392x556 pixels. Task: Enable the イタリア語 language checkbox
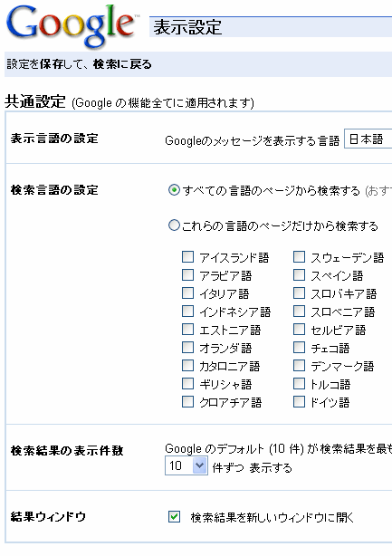point(187,292)
